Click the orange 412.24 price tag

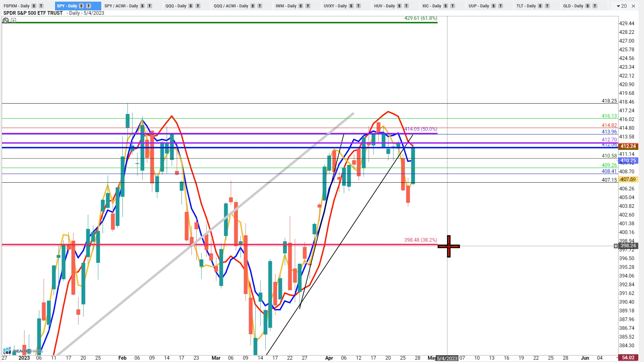pos(628,146)
